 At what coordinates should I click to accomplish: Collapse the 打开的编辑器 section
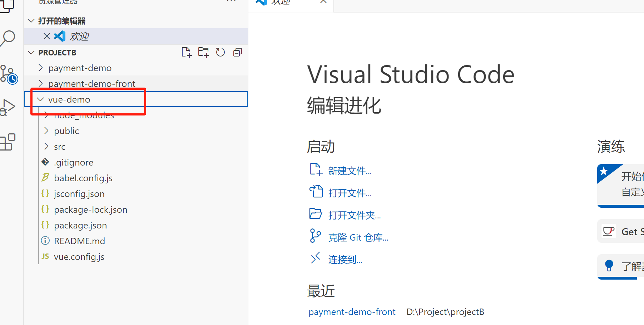[31, 21]
